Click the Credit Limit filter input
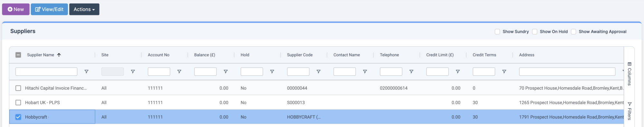The image size is (644, 127). point(437,72)
